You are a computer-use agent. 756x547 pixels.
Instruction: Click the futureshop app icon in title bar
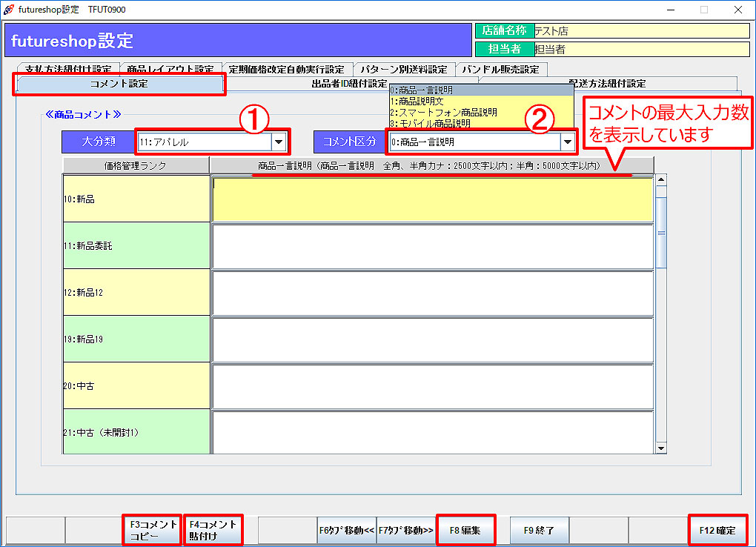(9, 10)
